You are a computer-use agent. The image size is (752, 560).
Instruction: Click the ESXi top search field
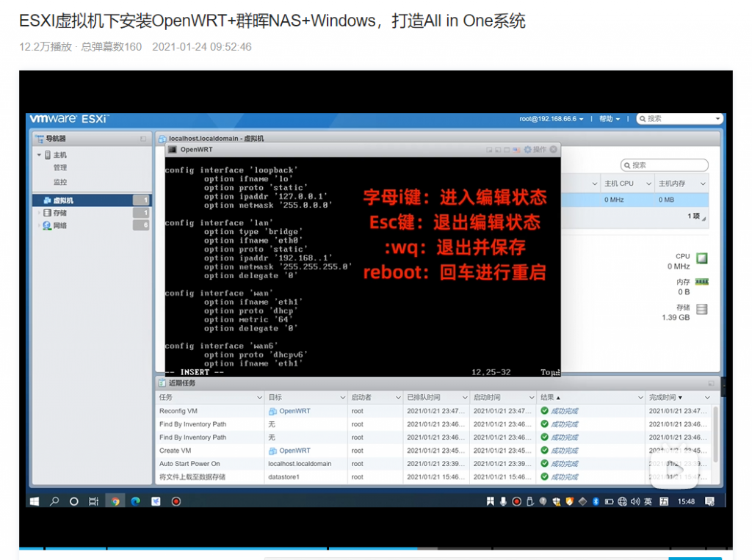tap(679, 119)
